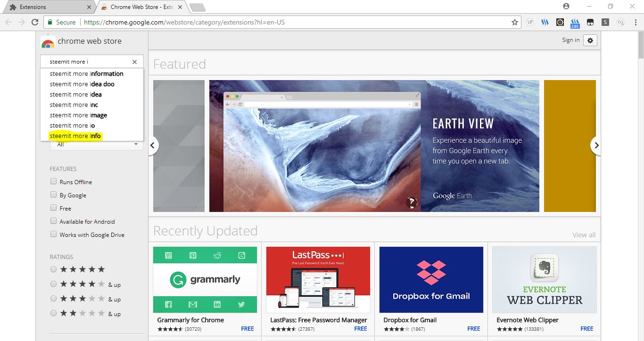The height and width of the screenshot is (341, 644).
Task: Open the Chrome profile account icon
Action: pos(566,6)
